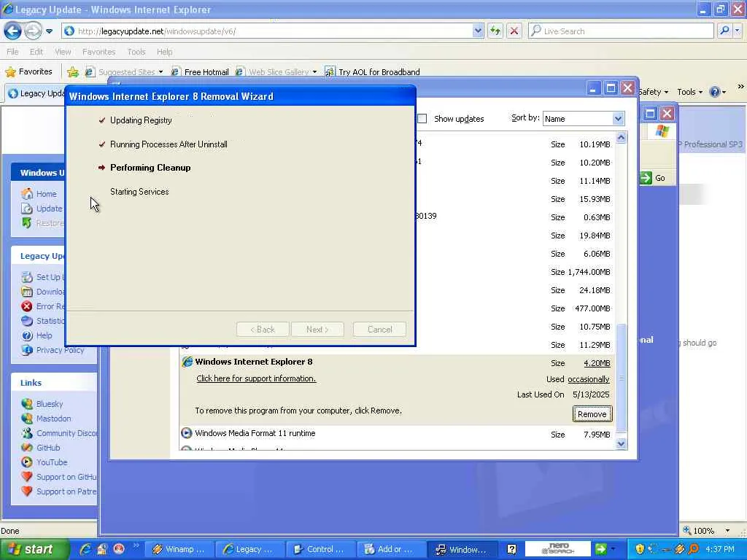Open the View menu
747x560 pixels.
coord(63,52)
